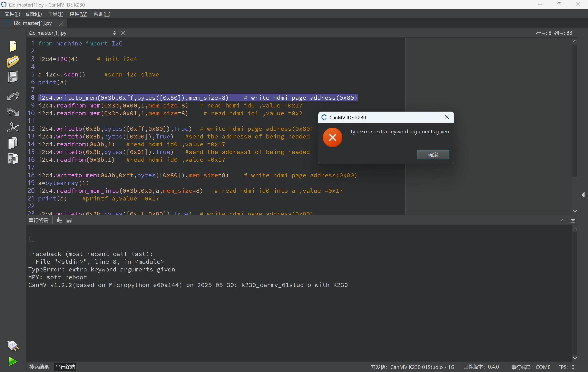Click the Undo arrow icon
Viewport: 588px width, 372px height.
[13, 97]
